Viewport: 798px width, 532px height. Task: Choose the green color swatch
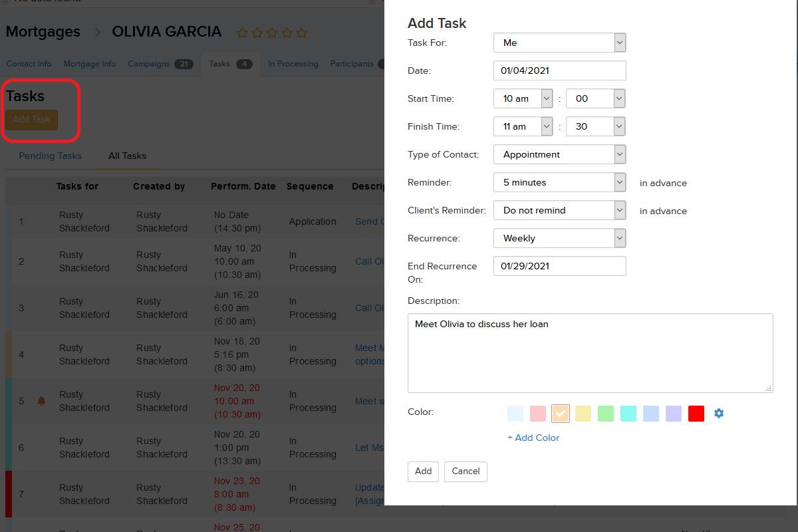coord(606,413)
